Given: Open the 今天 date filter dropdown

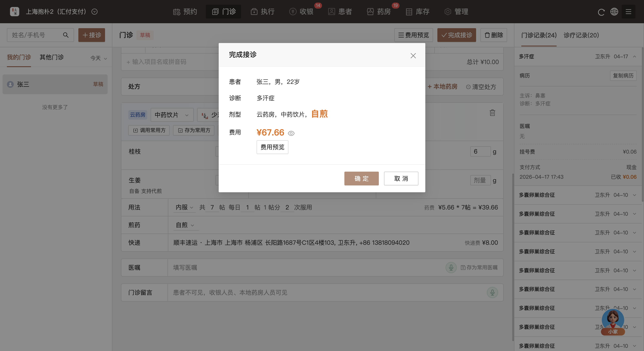Looking at the screenshot, I should point(99,58).
